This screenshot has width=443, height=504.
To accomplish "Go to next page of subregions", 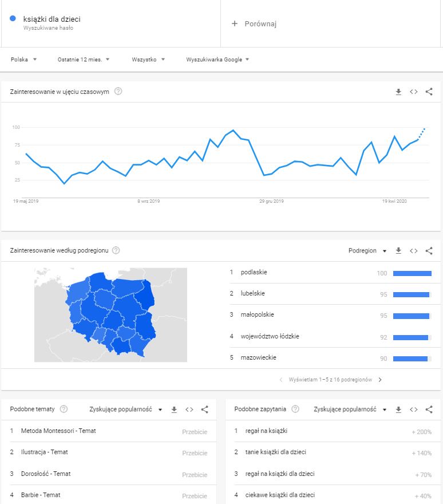I will coord(380,380).
